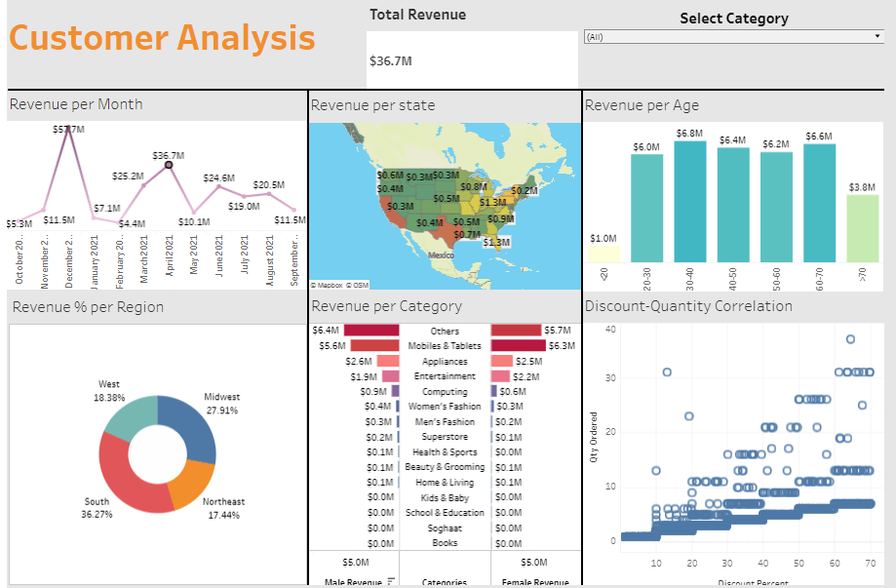Click the topmost scatter point near 65% discount
Image resolution: width=896 pixels, height=588 pixels.
(x=850, y=339)
